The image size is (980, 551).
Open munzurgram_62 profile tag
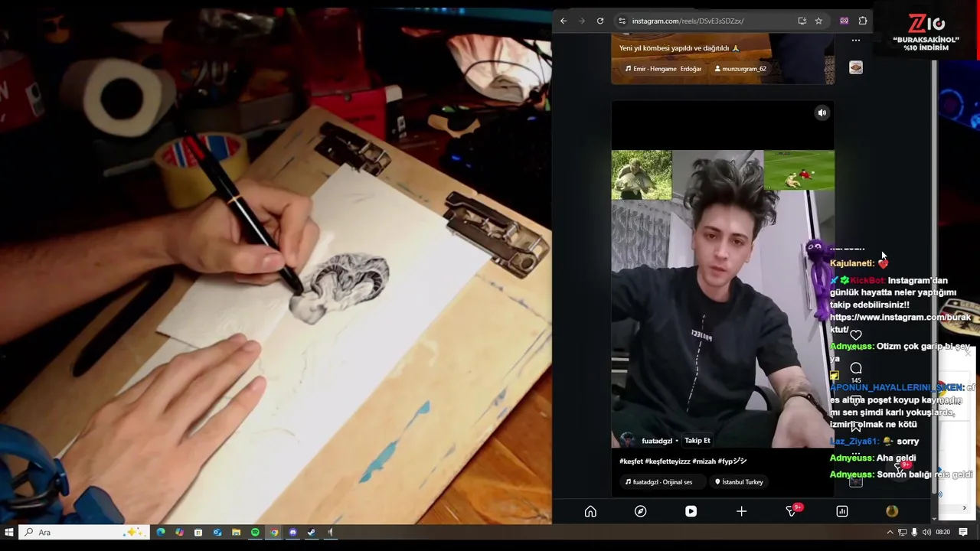pos(740,69)
